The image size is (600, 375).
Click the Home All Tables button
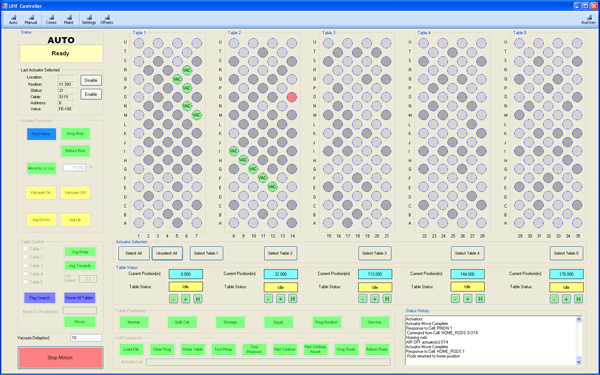click(80, 298)
